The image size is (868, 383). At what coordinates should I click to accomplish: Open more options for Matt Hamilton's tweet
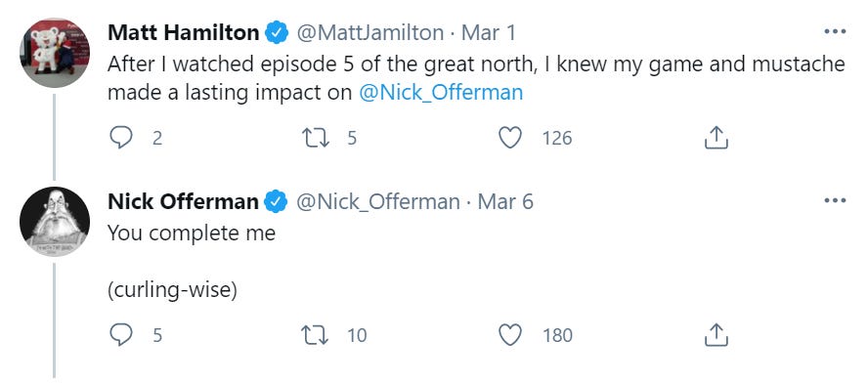(835, 32)
